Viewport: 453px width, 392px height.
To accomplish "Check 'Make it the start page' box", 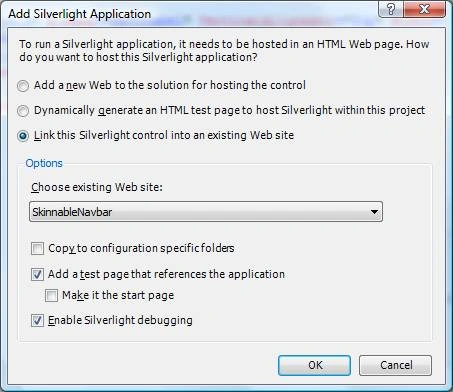I will pos(51,295).
